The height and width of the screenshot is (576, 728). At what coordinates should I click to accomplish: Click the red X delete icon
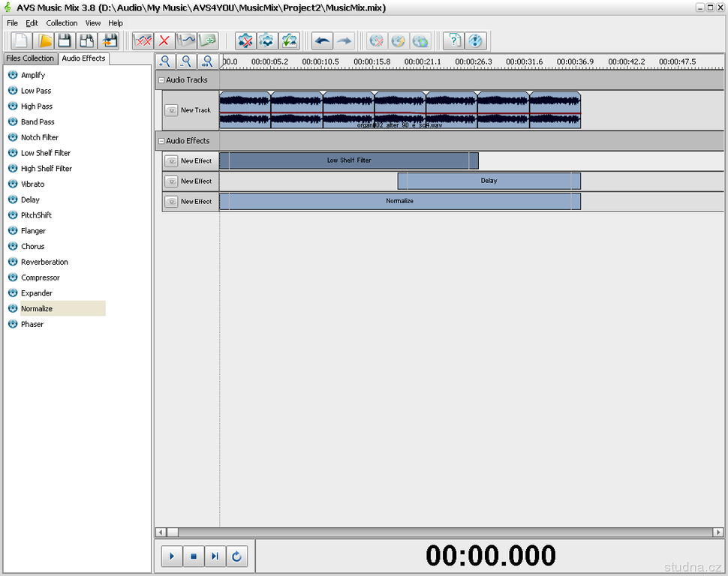pos(164,40)
